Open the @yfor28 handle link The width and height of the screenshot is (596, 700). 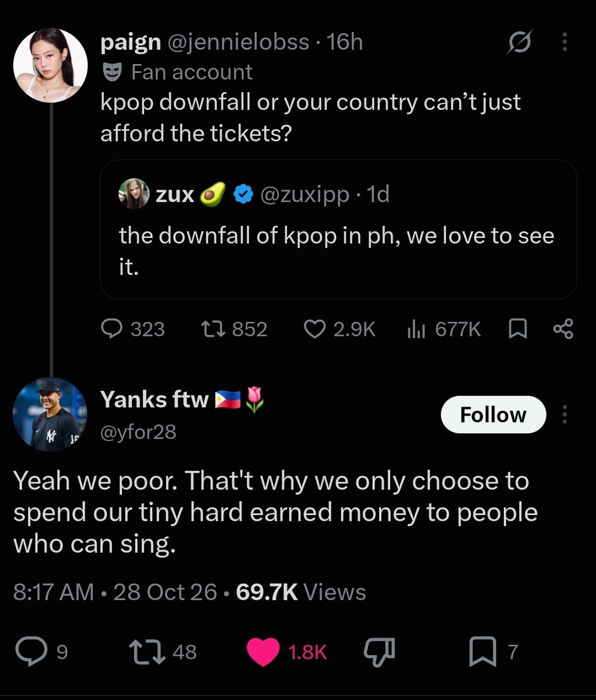[138, 432]
